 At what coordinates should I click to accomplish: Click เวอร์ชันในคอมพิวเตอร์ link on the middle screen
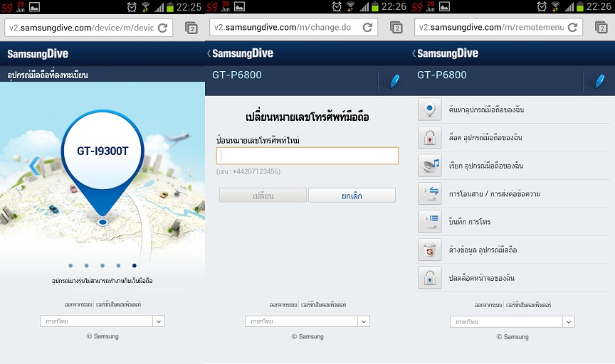point(323,304)
